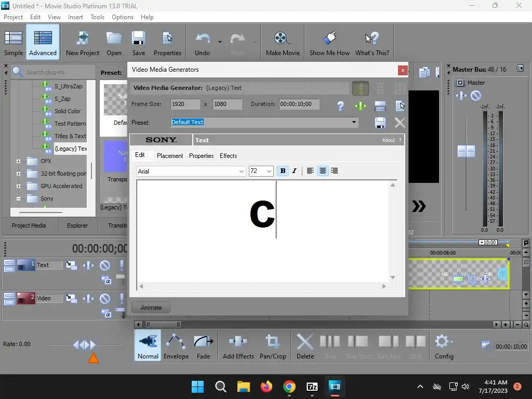Expand GPU Accelerated folder
Viewport: 532px width, 399px height.
[19, 187]
